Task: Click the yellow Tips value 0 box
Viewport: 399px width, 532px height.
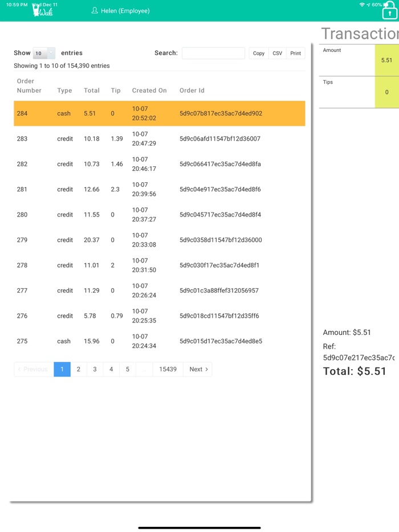Action: coord(387,92)
